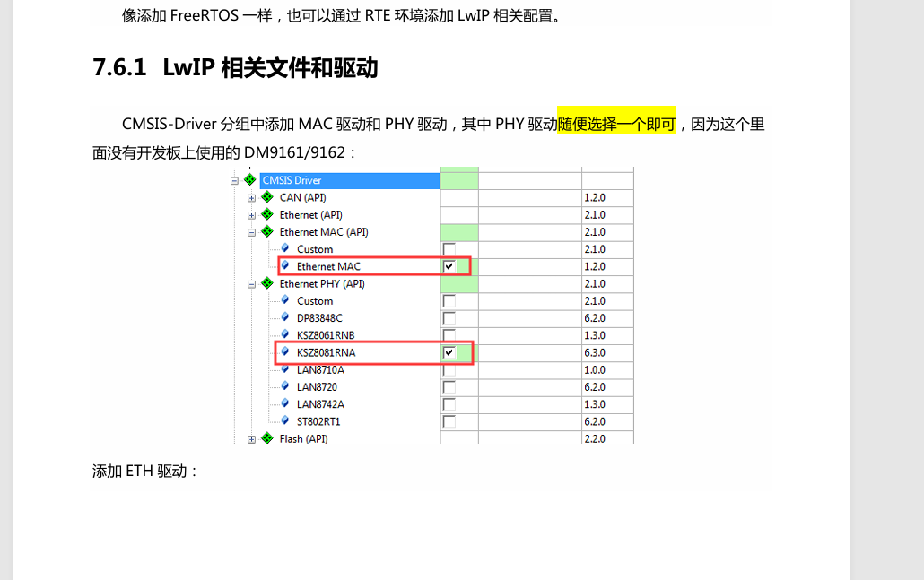This screenshot has width=924, height=580.
Task: Click the green icon beside Flash (API)
Action: [x=266, y=438]
